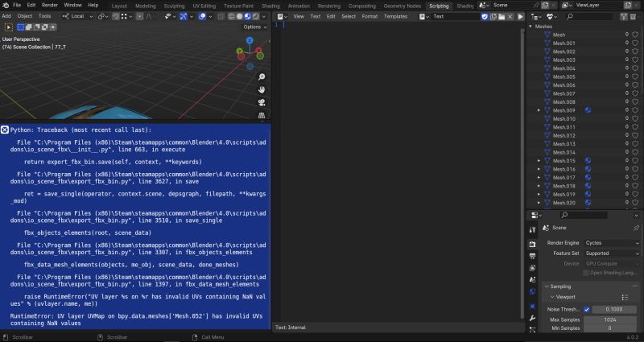Viewport: 644px width, 342px height.
Task: Toggle proportional editing in viewport header
Action: (x=139, y=17)
